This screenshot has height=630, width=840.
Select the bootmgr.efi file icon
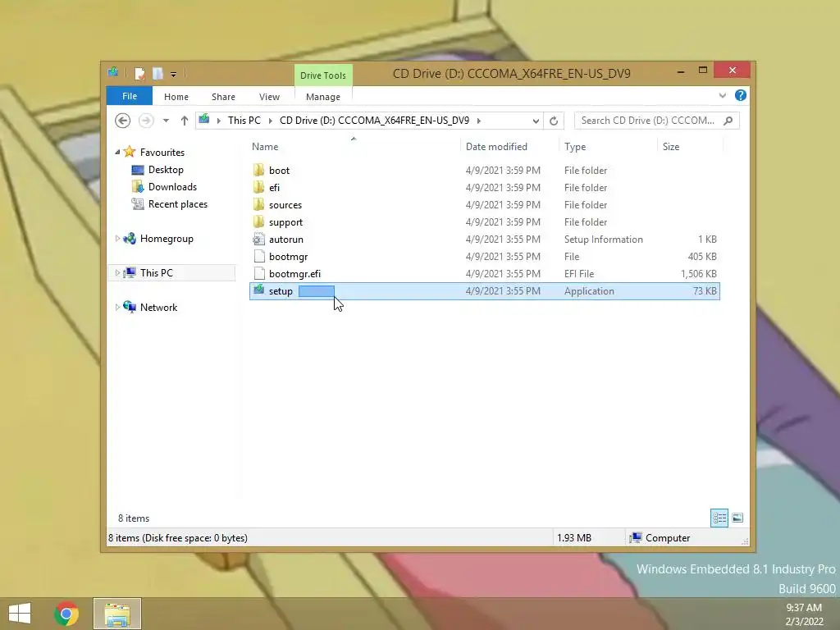pos(259,273)
